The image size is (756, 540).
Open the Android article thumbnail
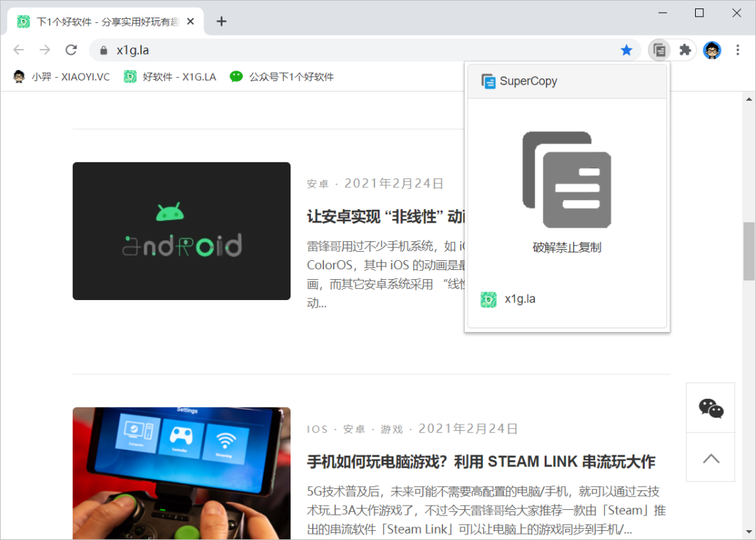coord(182,231)
